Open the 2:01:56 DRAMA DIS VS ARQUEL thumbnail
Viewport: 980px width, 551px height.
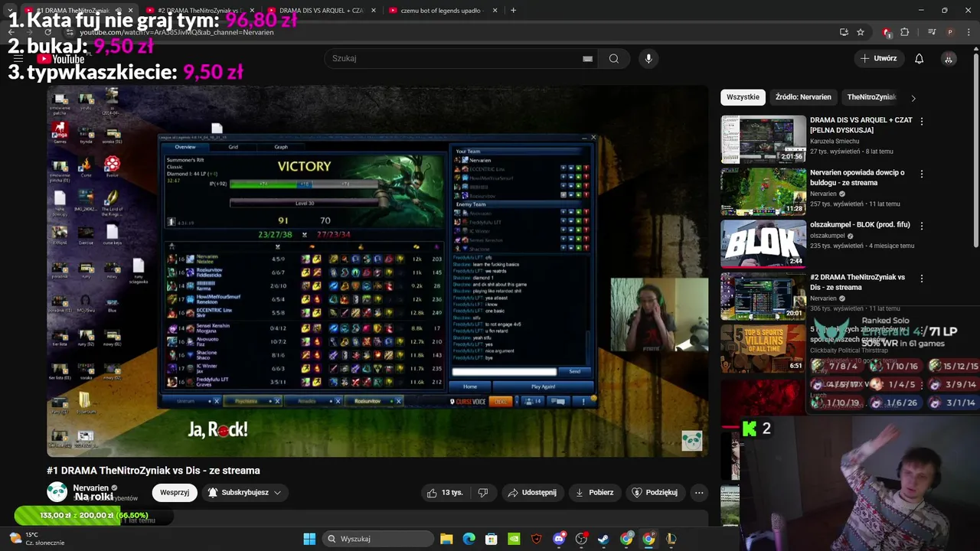coord(763,139)
